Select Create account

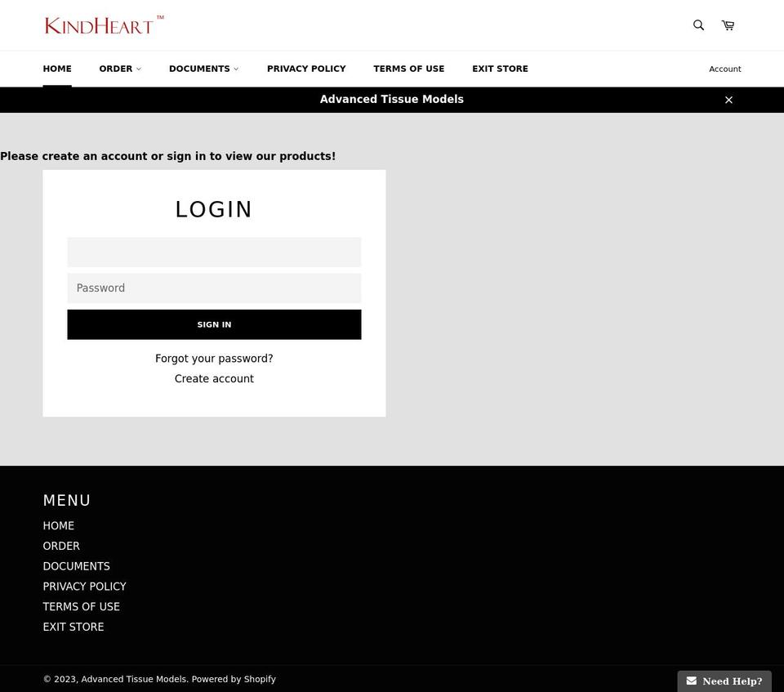click(x=214, y=378)
